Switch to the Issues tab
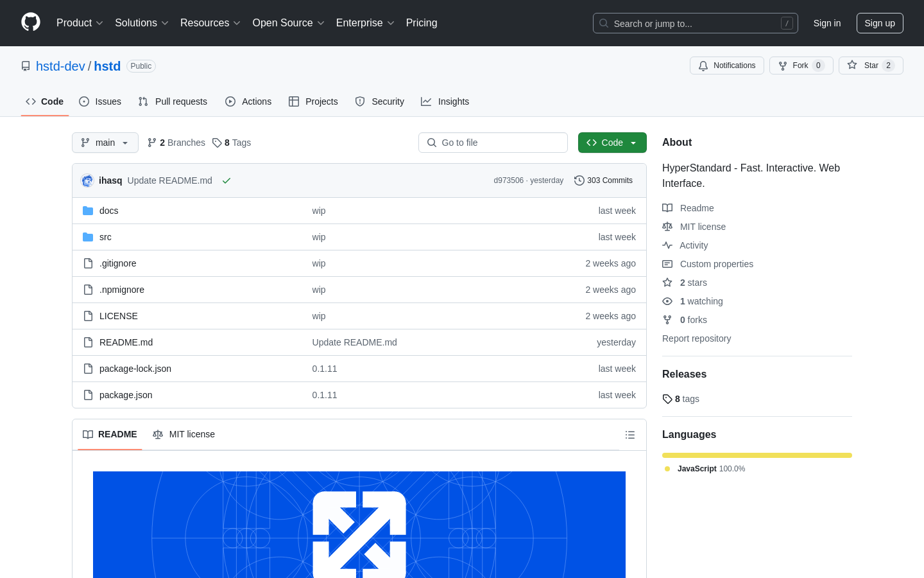Viewport: 924px width, 578px height. [x=100, y=101]
